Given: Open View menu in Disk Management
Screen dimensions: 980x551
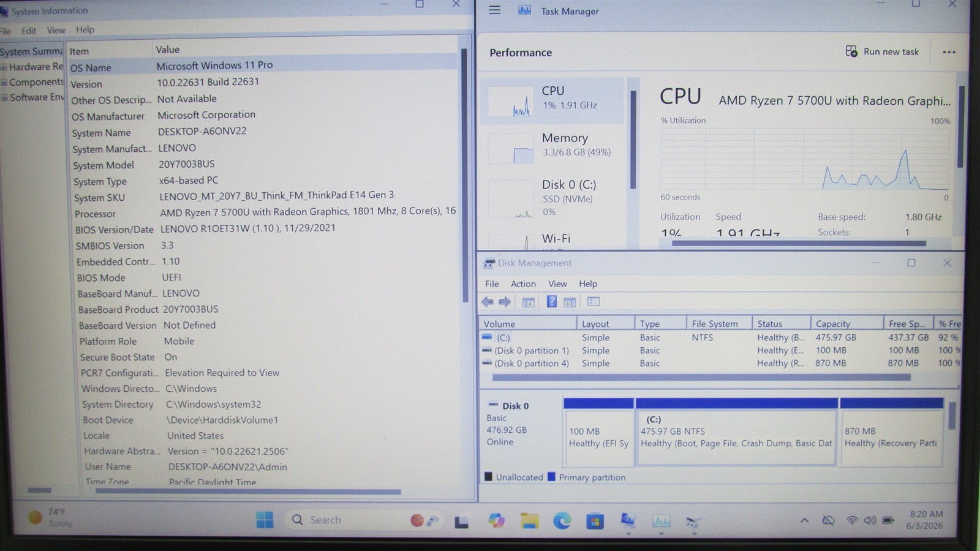Looking at the screenshot, I should pyautogui.click(x=557, y=283).
